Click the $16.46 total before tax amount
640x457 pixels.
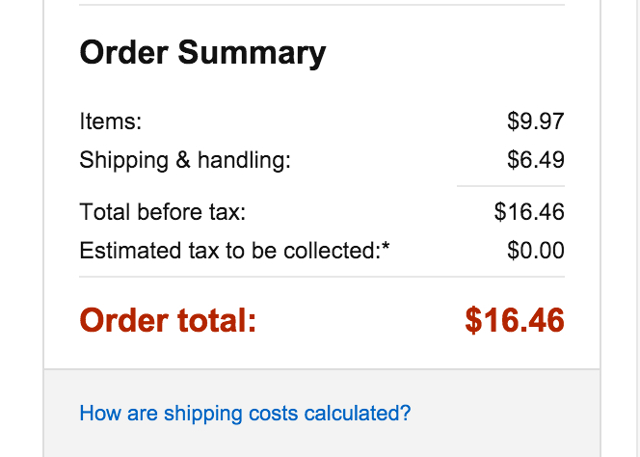click(x=529, y=211)
